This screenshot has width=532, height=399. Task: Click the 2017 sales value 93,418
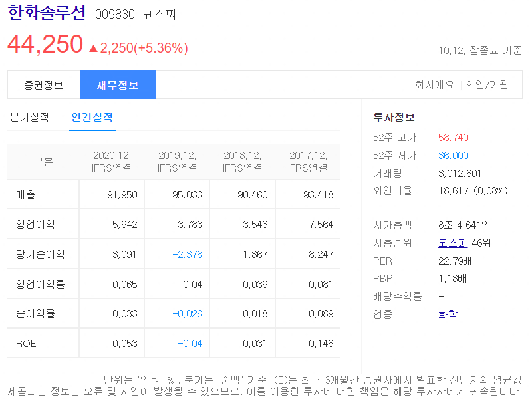click(319, 194)
